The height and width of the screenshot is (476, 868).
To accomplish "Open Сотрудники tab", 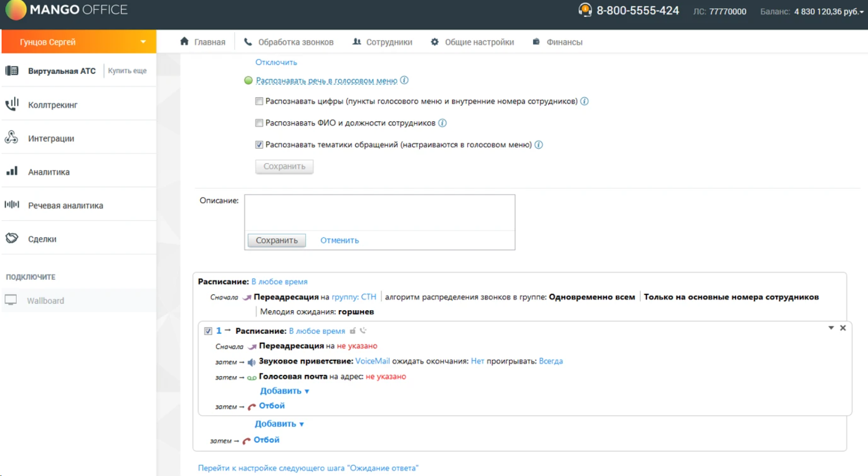I will point(383,42).
